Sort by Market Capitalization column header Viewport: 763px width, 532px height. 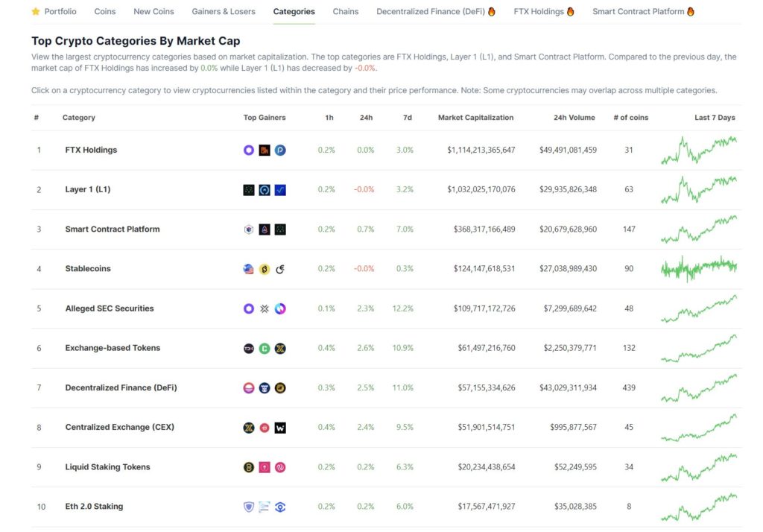tap(476, 118)
